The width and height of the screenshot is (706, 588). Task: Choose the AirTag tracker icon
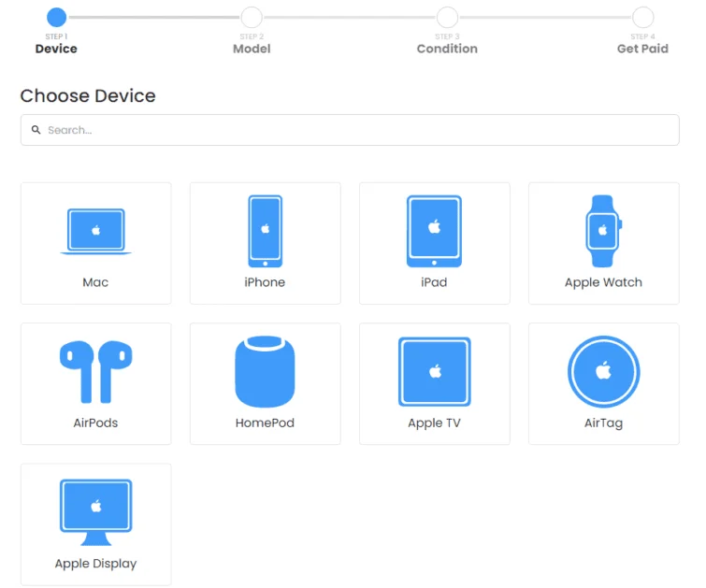point(603,371)
